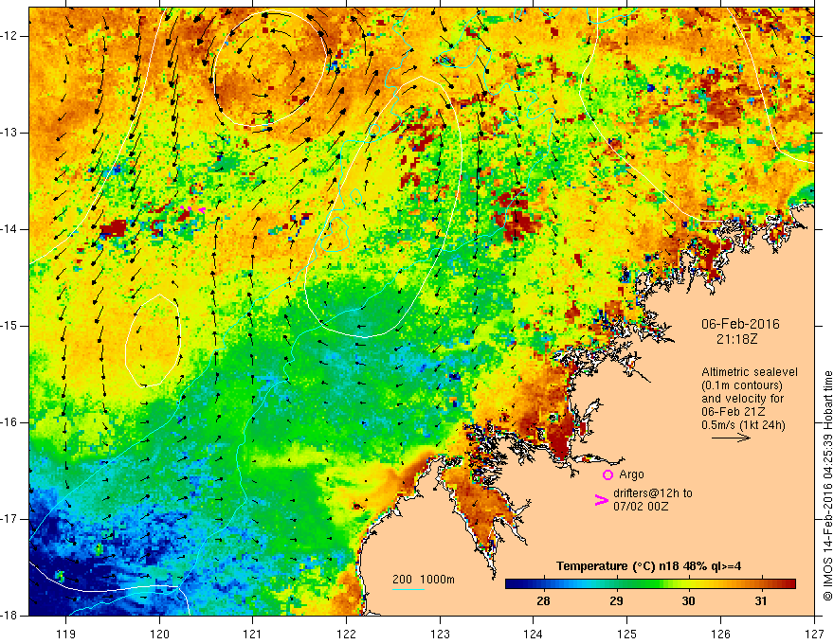Click the 'Argo' legend label
Viewport: 834px width, 644px height.
631,474
